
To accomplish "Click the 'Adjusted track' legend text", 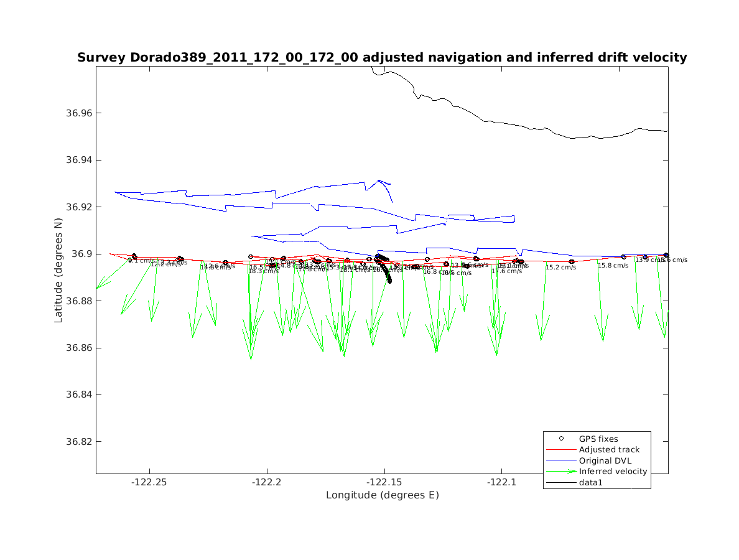I will click(x=609, y=450).
